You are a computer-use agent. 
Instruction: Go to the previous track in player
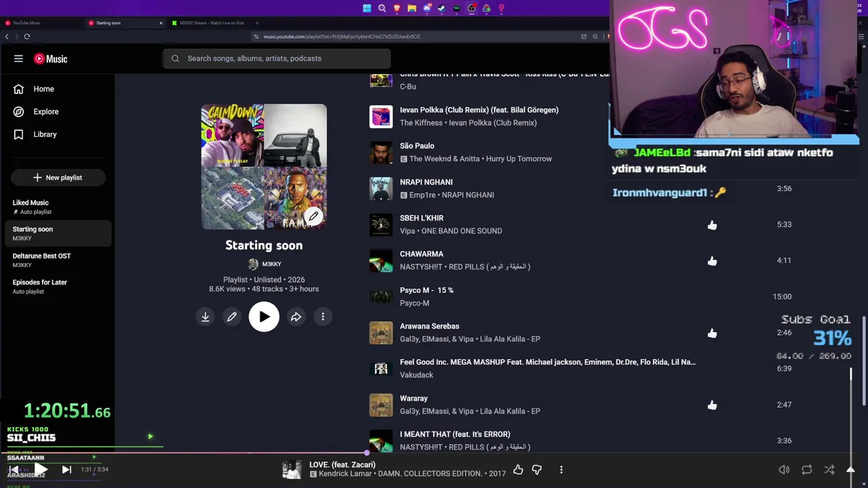pyautogui.click(x=14, y=469)
